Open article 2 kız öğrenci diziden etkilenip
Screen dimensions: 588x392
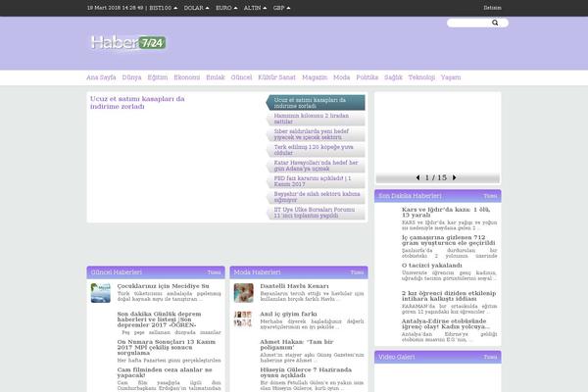coord(449,296)
